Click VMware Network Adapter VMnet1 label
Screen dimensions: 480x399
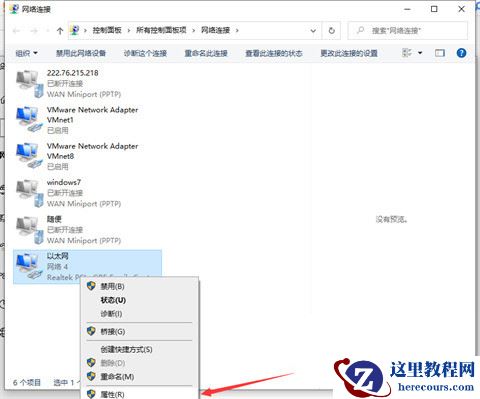pyautogui.click(x=92, y=115)
